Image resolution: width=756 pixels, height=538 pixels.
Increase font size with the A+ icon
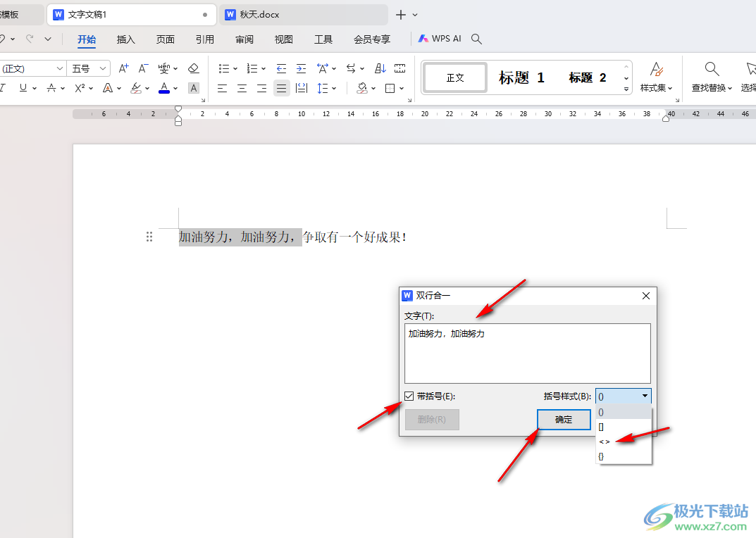point(123,68)
